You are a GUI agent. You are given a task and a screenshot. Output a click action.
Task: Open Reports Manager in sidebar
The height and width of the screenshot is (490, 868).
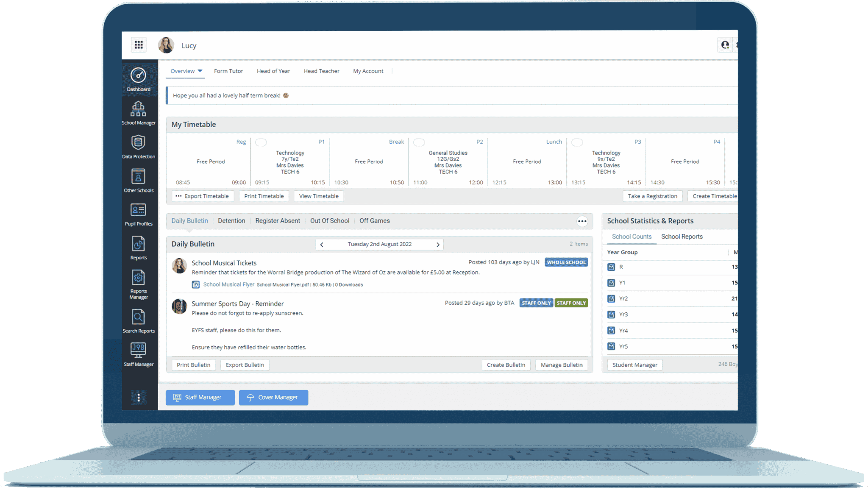click(139, 284)
